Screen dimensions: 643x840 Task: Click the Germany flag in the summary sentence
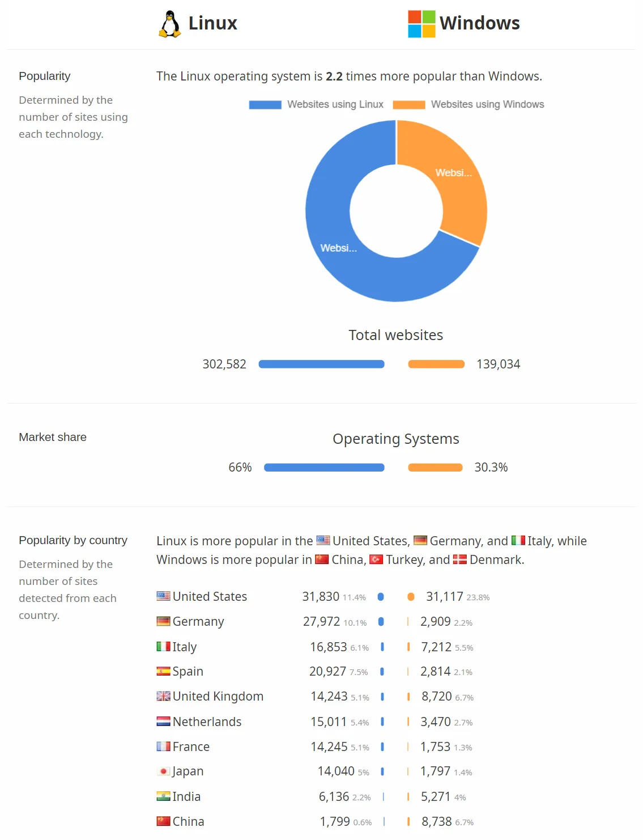click(420, 540)
